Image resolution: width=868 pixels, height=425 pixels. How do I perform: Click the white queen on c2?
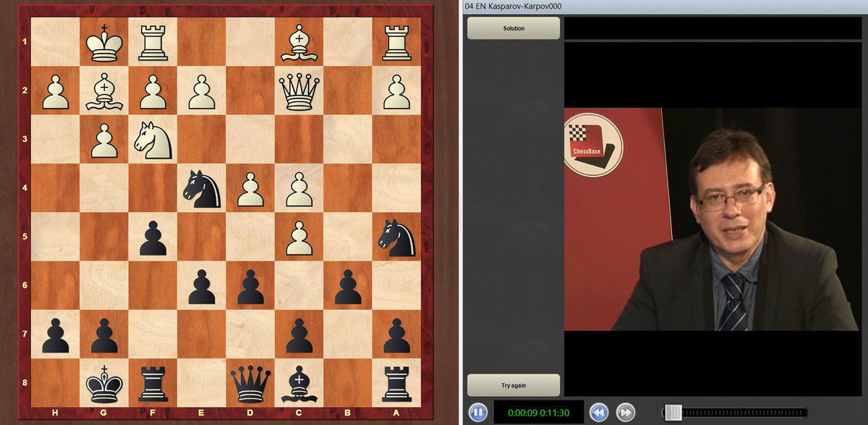pos(299,91)
